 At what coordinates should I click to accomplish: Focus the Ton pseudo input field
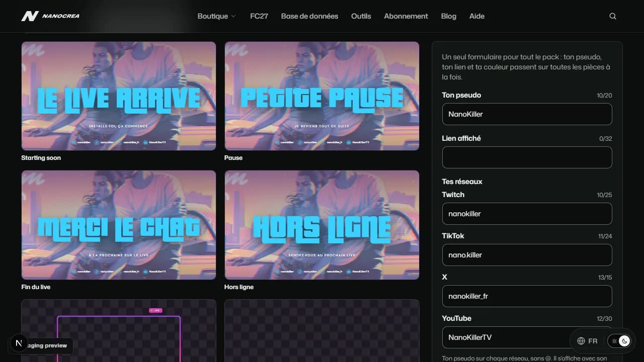click(x=527, y=114)
